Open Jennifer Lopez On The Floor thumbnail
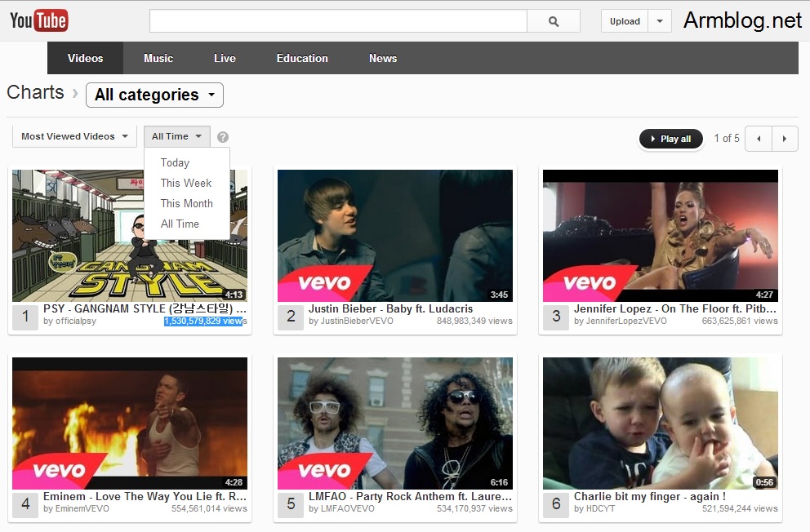 tap(661, 236)
